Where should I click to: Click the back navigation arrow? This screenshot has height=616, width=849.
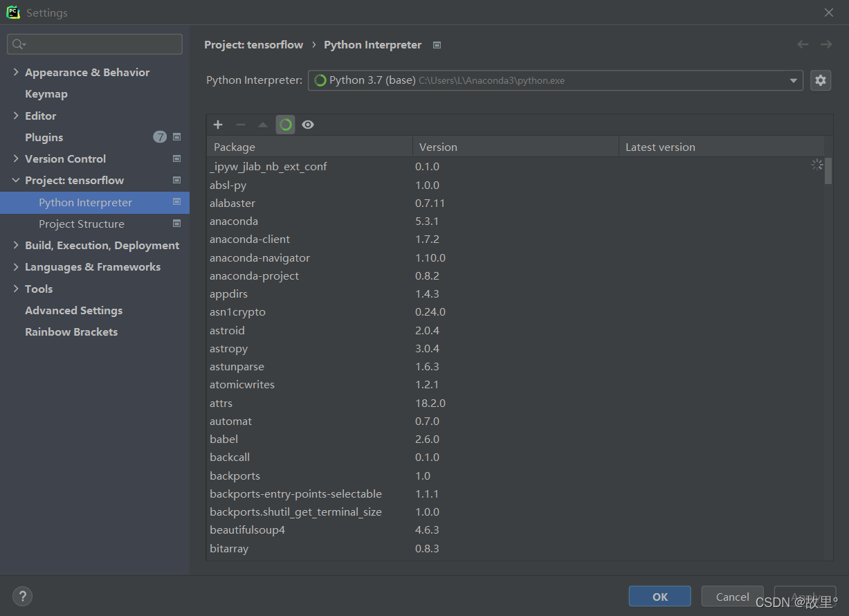(x=803, y=44)
